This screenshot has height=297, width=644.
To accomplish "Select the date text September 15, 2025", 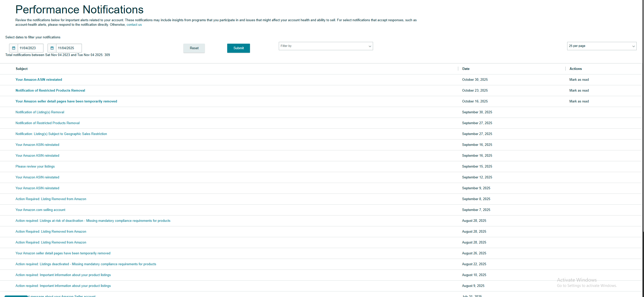I will click(x=477, y=167).
